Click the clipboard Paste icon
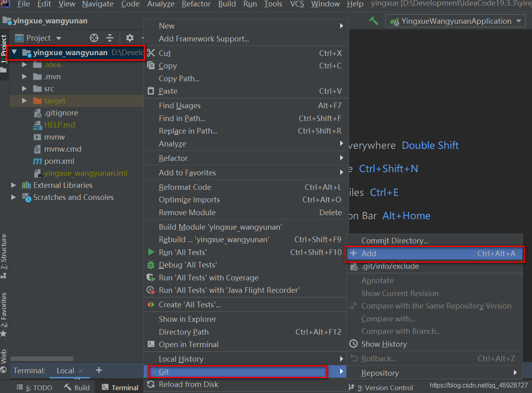 click(x=151, y=91)
